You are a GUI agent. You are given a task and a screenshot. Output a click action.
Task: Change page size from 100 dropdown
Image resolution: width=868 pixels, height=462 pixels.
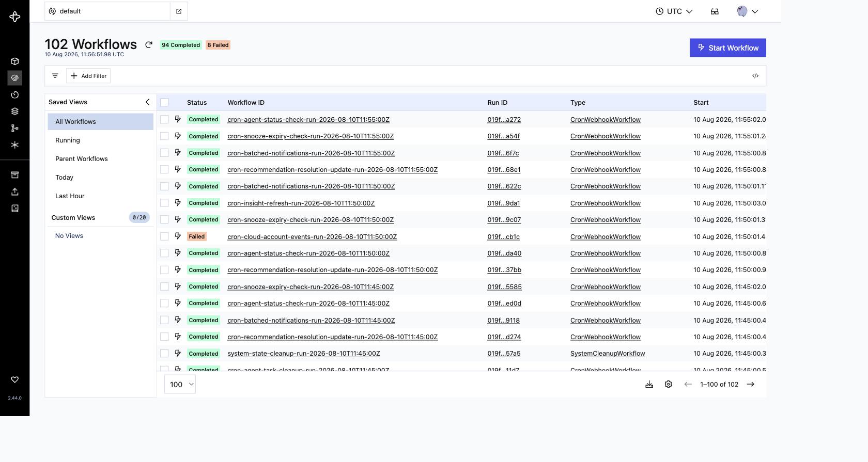[180, 385]
